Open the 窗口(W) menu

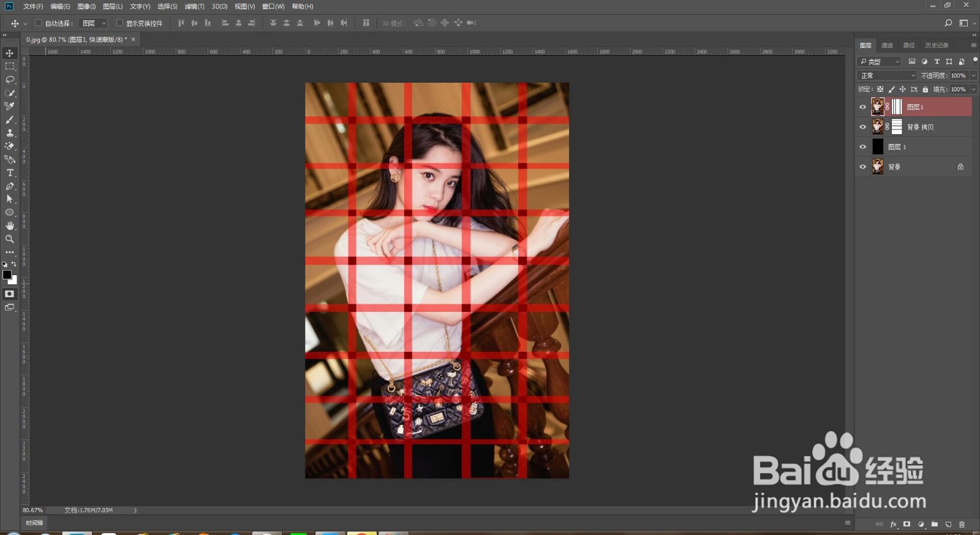pyautogui.click(x=273, y=6)
